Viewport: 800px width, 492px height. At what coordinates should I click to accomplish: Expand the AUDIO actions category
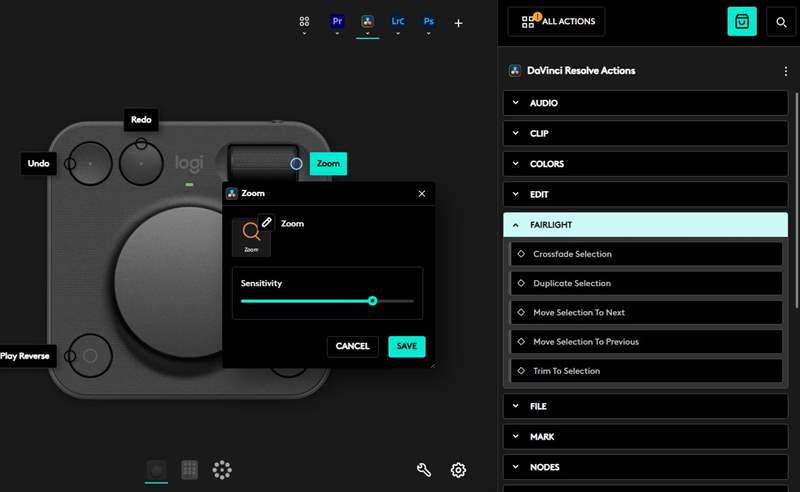645,103
